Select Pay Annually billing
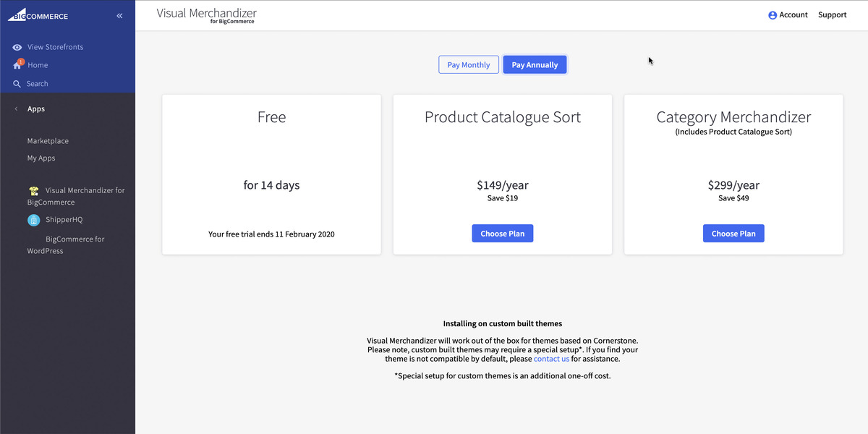This screenshot has width=868, height=434. tap(535, 65)
